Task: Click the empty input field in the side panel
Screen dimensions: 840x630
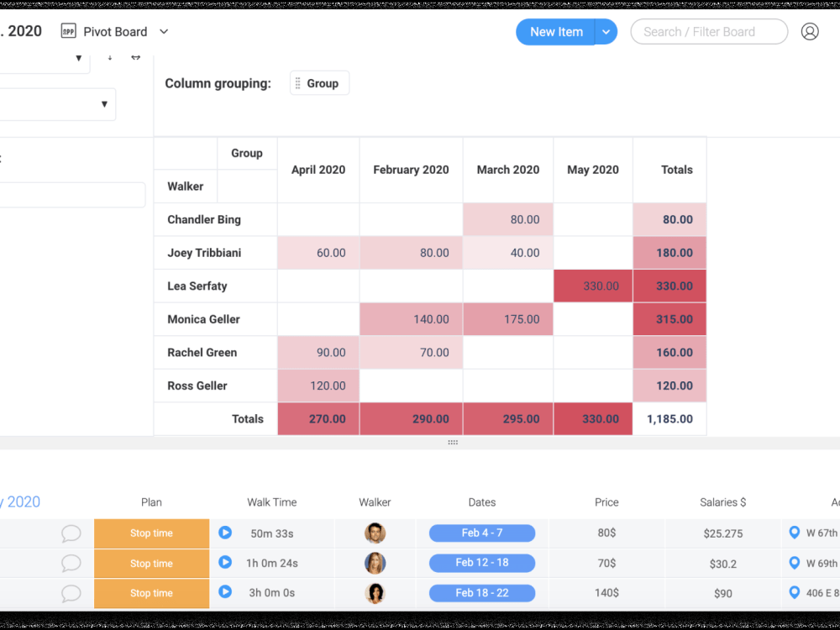Action: click(72, 195)
